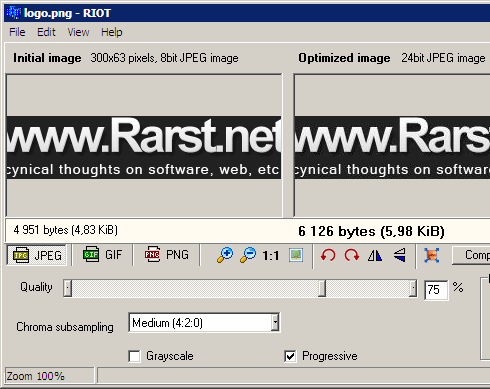Click the "24bit JPEG image" label
The height and width of the screenshot is (389, 490).
pyautogui.click(x=443, y=58)
